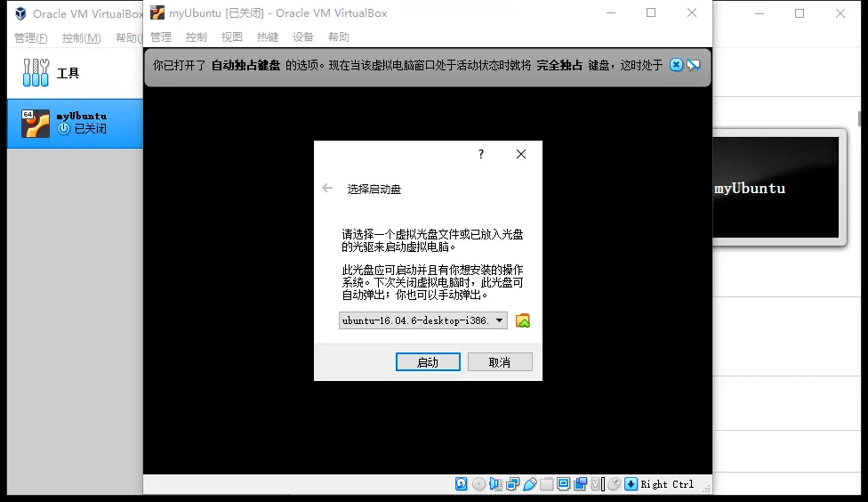Click the dialog help question mark

481,154
